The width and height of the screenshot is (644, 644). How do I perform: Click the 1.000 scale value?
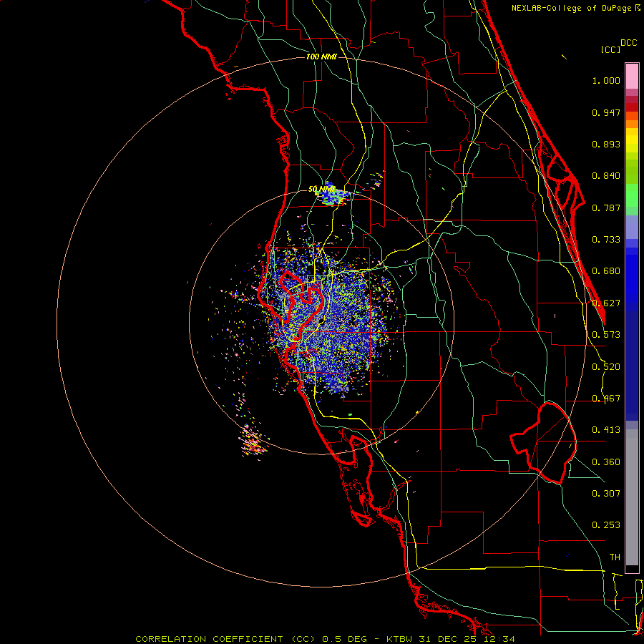606,81
